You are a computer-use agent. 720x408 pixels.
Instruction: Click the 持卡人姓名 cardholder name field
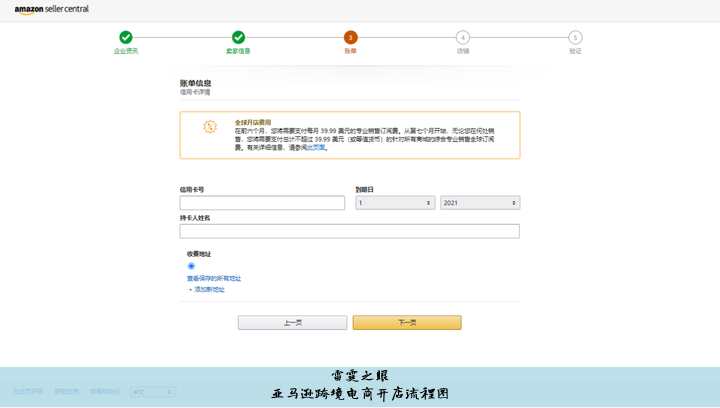(349, 231)
